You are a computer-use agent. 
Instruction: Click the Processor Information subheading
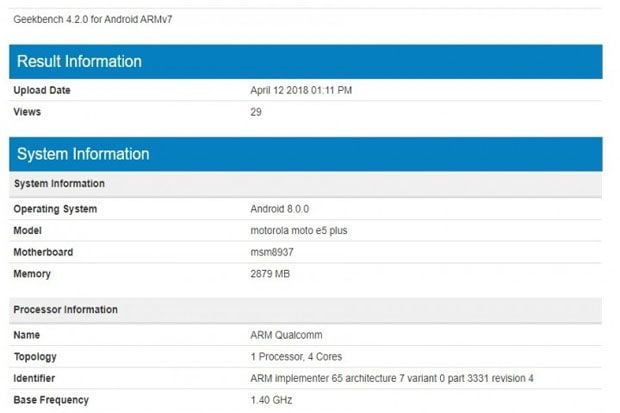tap(306, 310)
